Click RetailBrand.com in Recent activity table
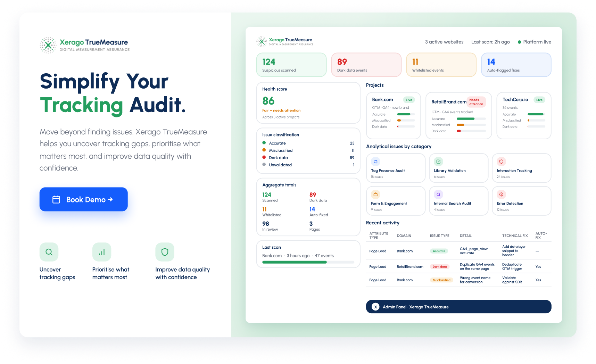 (x=410, y=267)
